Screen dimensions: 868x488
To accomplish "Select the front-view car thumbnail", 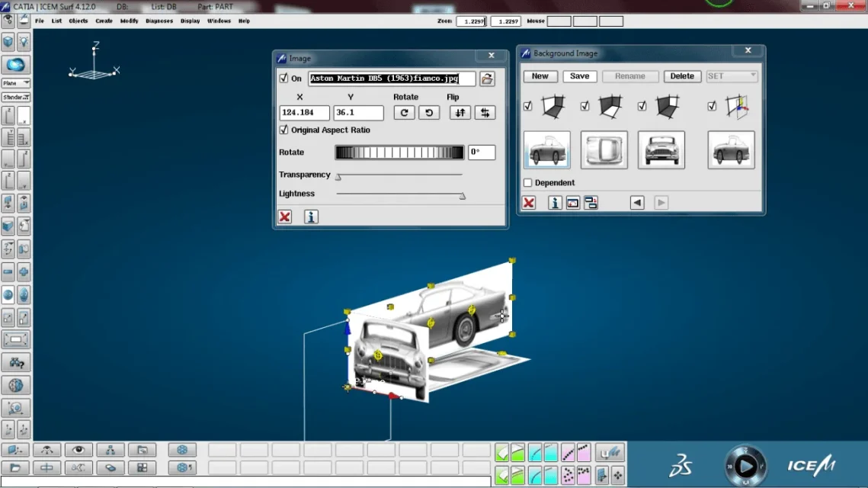I will pyautogui.click(x=661, y=149).
